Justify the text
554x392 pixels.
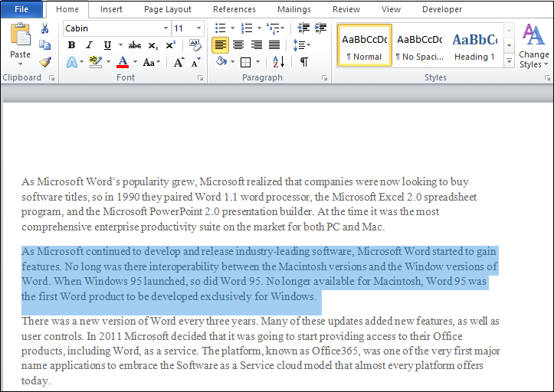coord(274,45)
